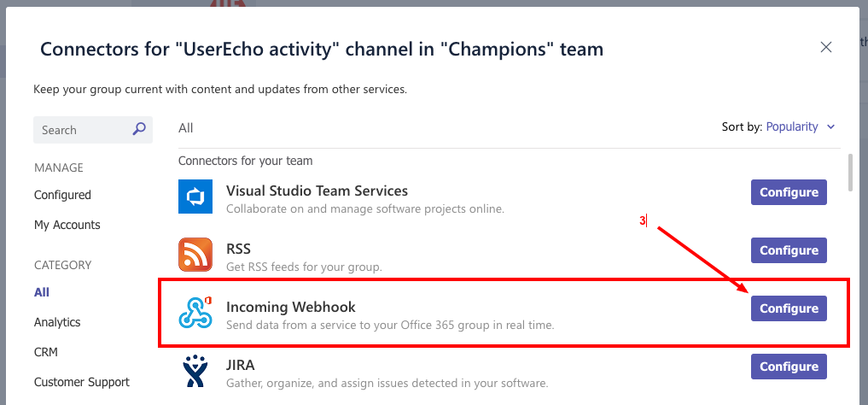Screen dimensions: 868x405
Task: Click the connectors list scrollbar thumb
Action: tap(850, 173)
